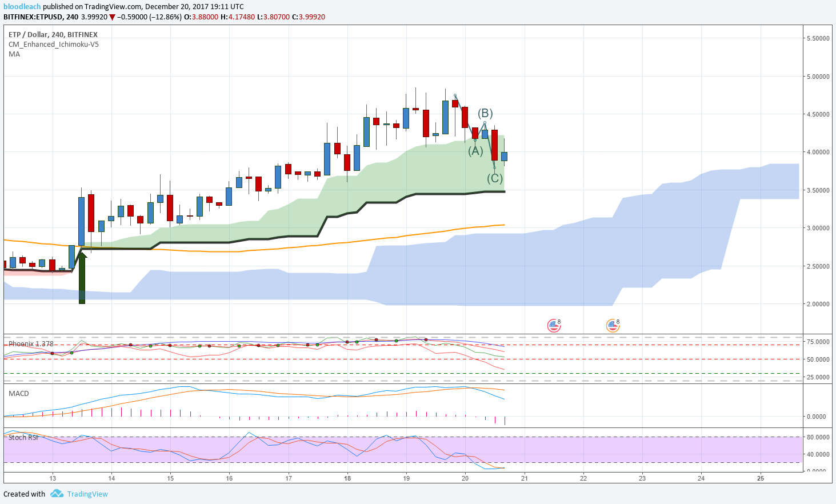Viewport: 836px width, 504px height.
Task: Click the second US flag economic event icon
Action: point(612,326)
